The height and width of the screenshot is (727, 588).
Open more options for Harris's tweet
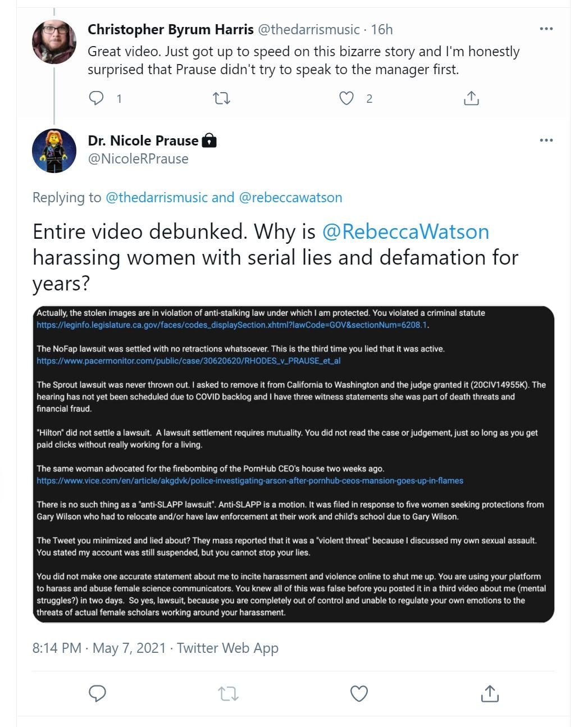coord(546,29)
